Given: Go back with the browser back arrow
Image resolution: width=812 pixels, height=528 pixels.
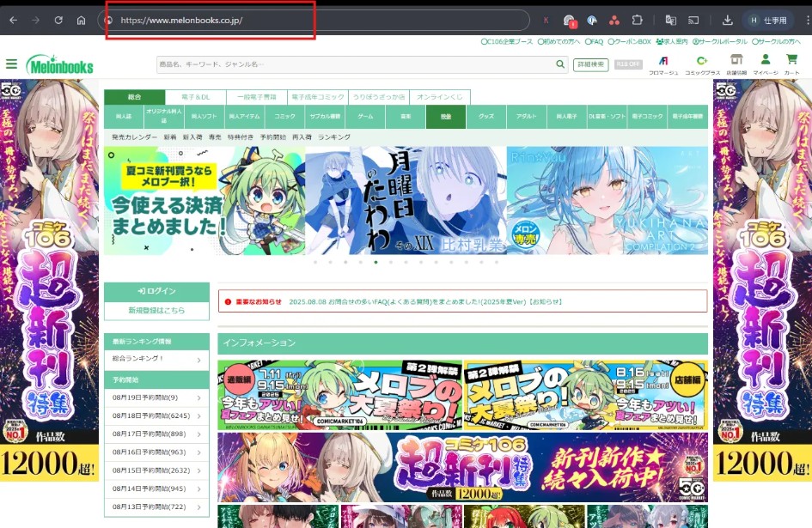Looking at the screenshot, I should [14, 21].
